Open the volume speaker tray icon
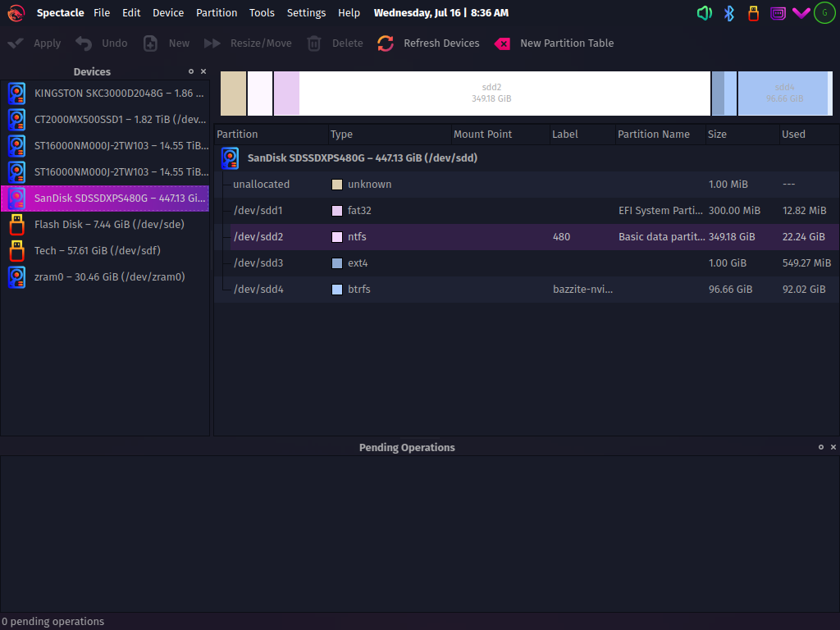 (705, 13)
